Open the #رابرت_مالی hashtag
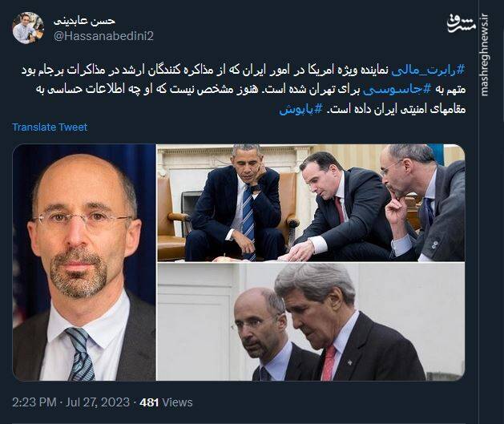The image size is (504, 424). [x=429, y=70]
